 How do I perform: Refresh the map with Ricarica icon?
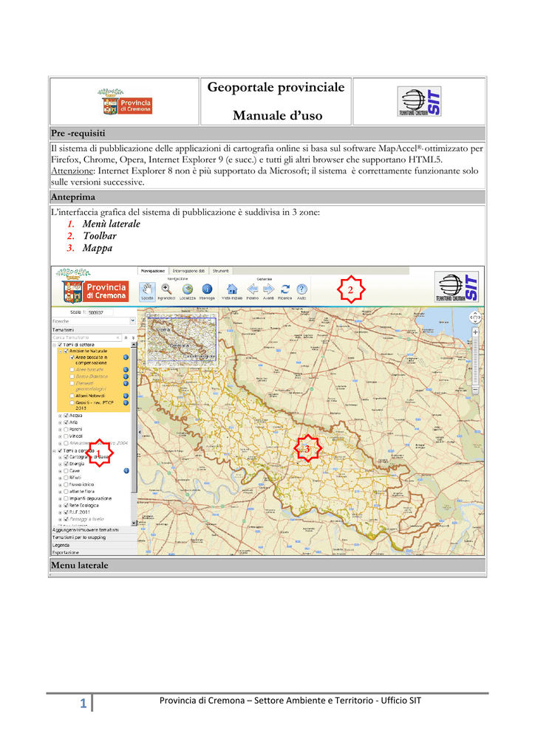coord(285,292)
